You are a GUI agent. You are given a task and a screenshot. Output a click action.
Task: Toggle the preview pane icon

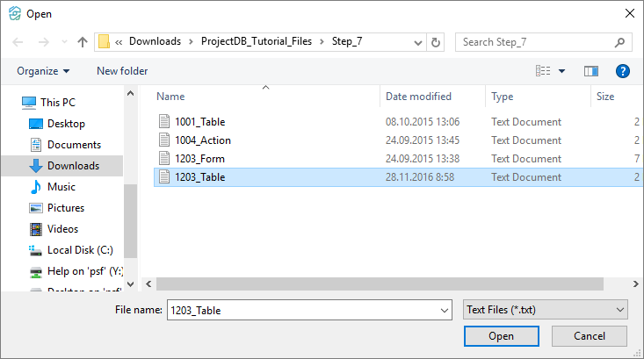(x=591, y=71)
